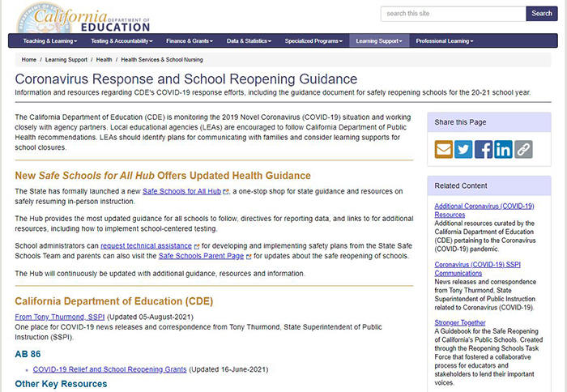Click the Coronavirus Response and School Reopening Guidance title
567x392 pixels.
coord(185,79)
